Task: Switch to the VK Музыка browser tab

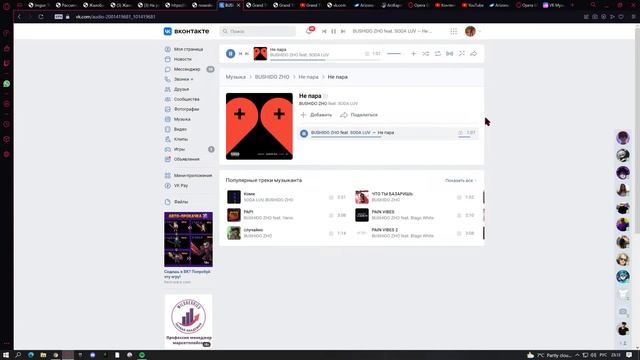Action: click(553, 5)
